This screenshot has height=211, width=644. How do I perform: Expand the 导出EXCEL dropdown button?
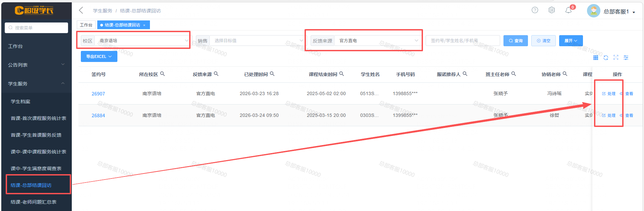[99, 57]
